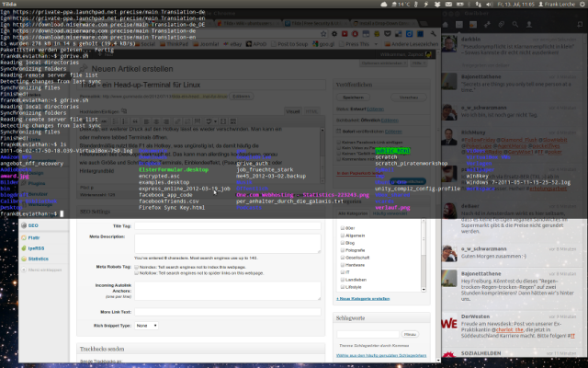Open Gwibber search icon
588x368 pixels.
coord(515,25)
